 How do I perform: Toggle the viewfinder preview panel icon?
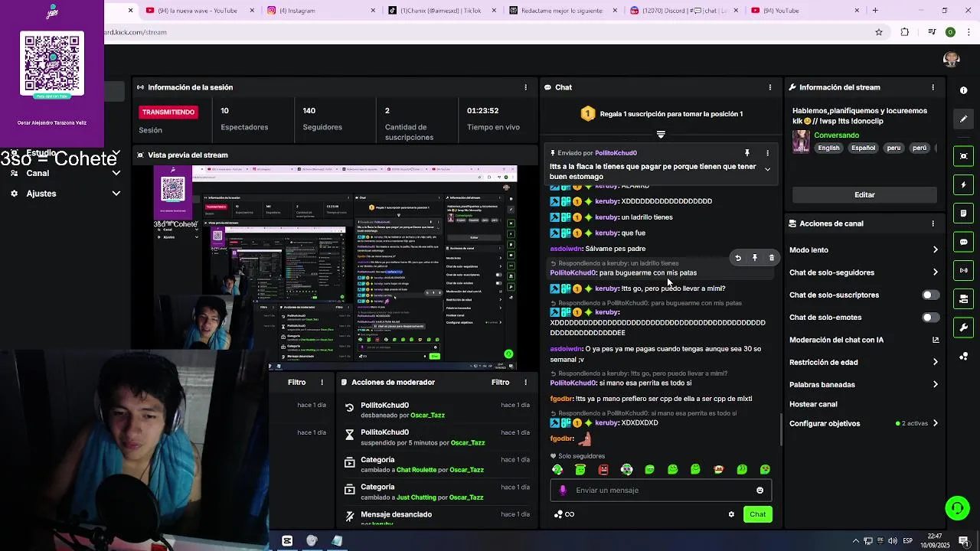click(x=963, y=156)
